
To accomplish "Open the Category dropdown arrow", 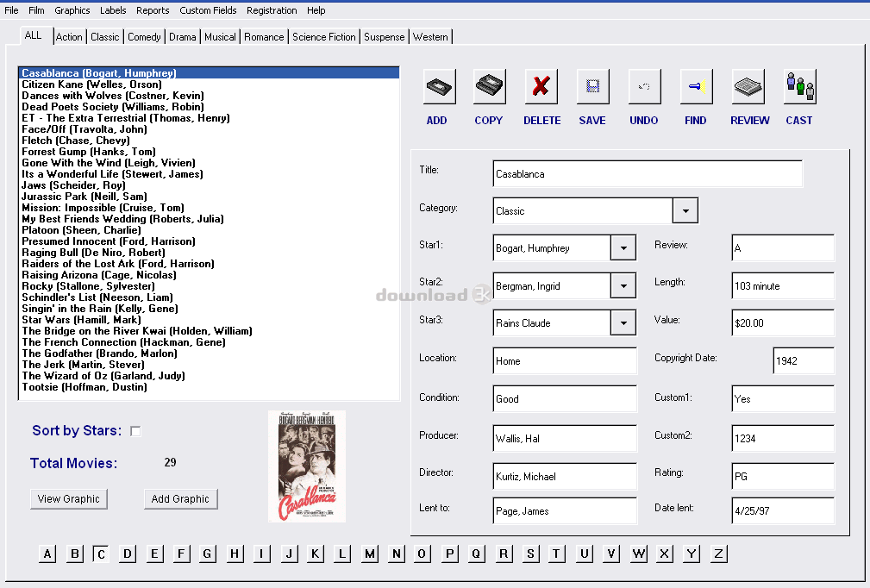I will pos(685,210).
